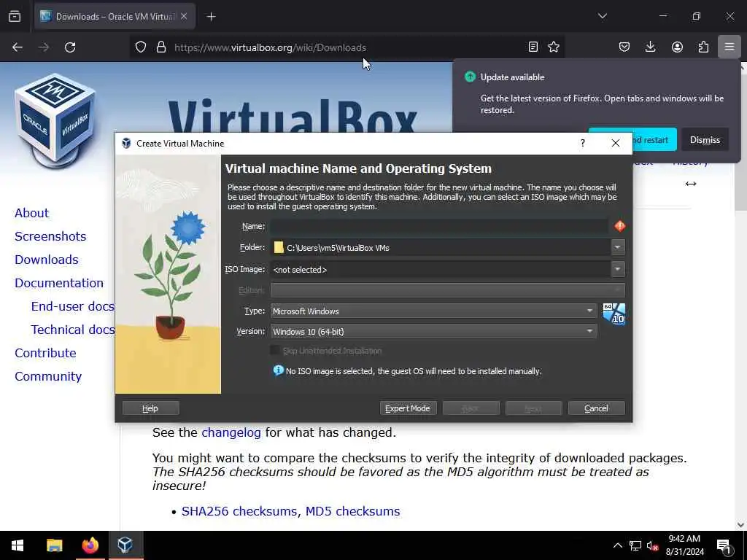This screenshot has width=747, height=560.
Task: Click the question mark in dialog title bar
Action: [583, 144]
